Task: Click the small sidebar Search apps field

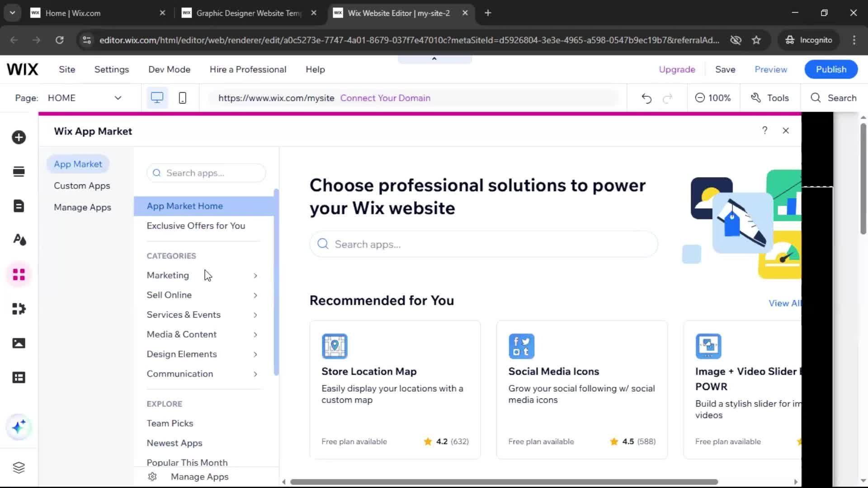Action: 206,173
